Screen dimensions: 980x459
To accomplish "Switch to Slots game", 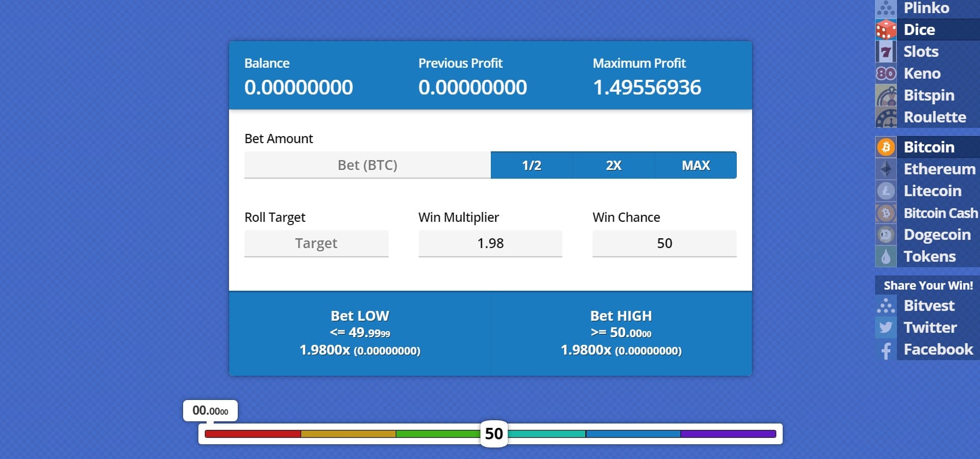I will 921,51.
